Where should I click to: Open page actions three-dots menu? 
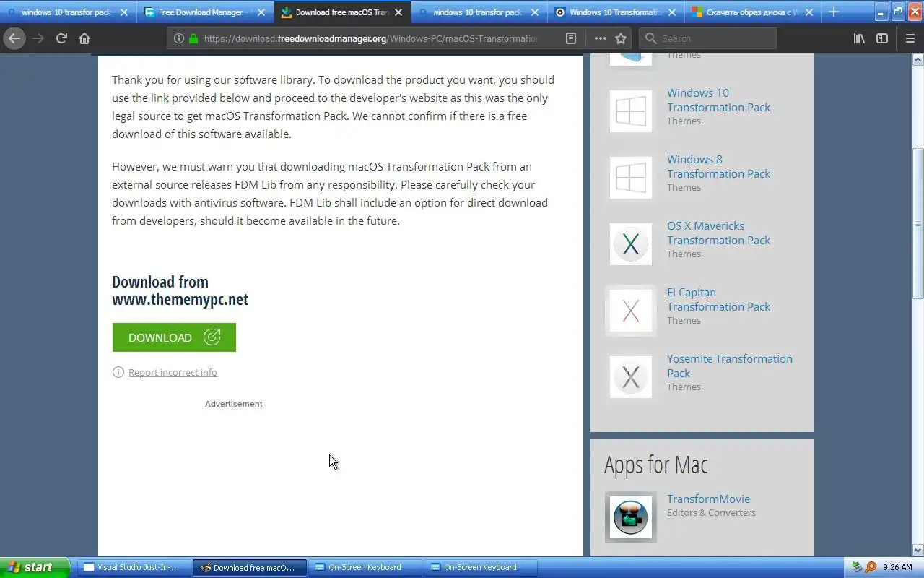click(600, 38)
